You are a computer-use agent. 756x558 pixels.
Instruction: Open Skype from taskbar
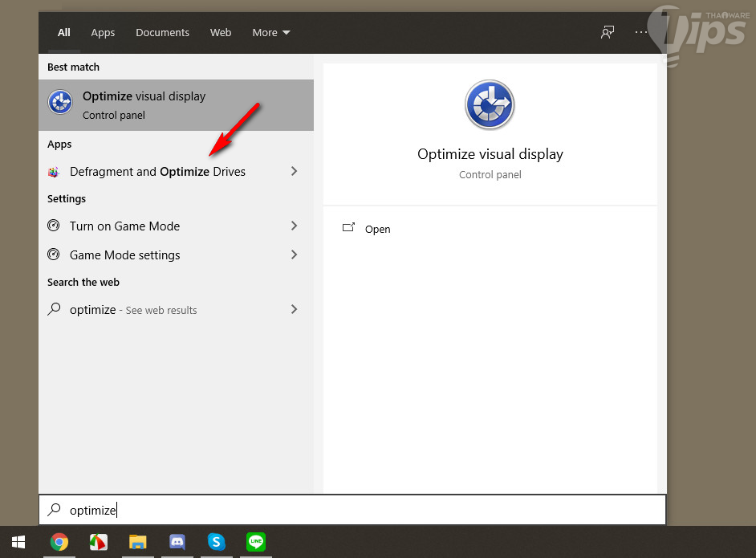point(217,542)
